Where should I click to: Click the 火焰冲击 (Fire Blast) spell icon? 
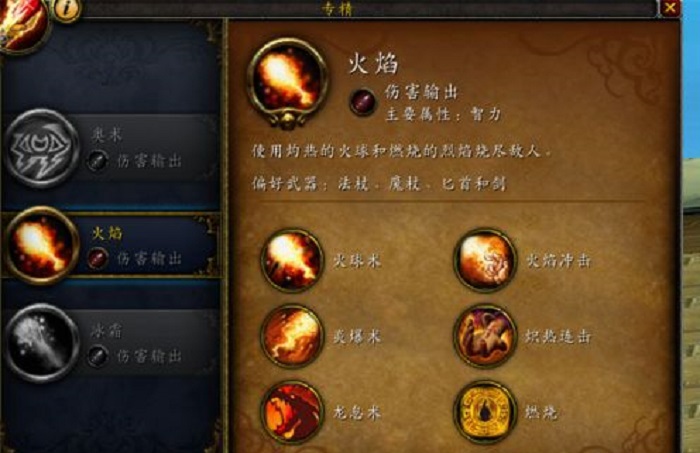(485, 261)
